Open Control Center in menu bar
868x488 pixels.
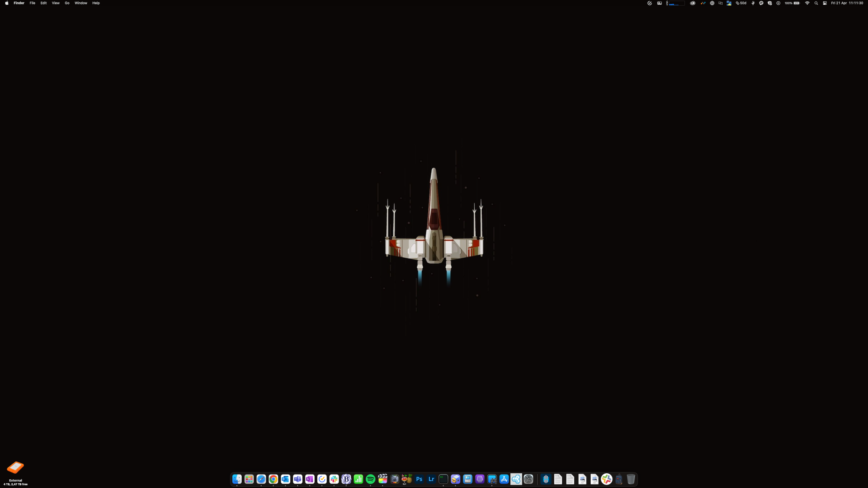(825, 3)
